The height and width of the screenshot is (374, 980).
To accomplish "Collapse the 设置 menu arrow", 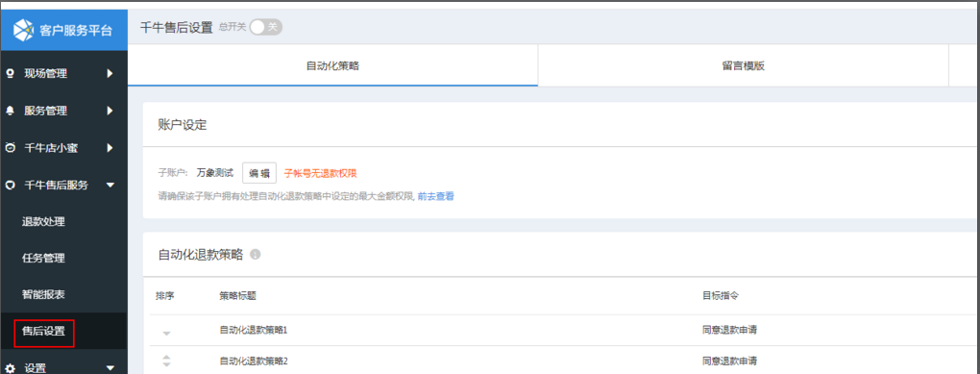I will [110, 368].
